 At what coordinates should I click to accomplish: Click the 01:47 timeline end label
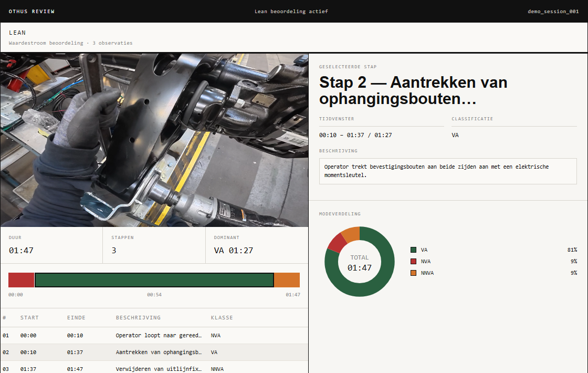[x=293, y=295]
